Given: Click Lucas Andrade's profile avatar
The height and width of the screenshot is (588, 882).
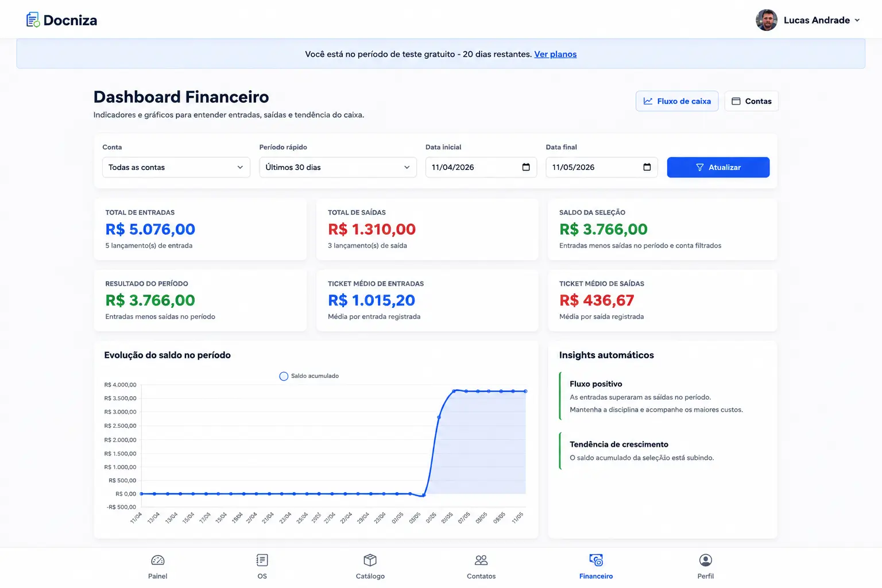Looking at the screenshot, I should click(767, 20).
